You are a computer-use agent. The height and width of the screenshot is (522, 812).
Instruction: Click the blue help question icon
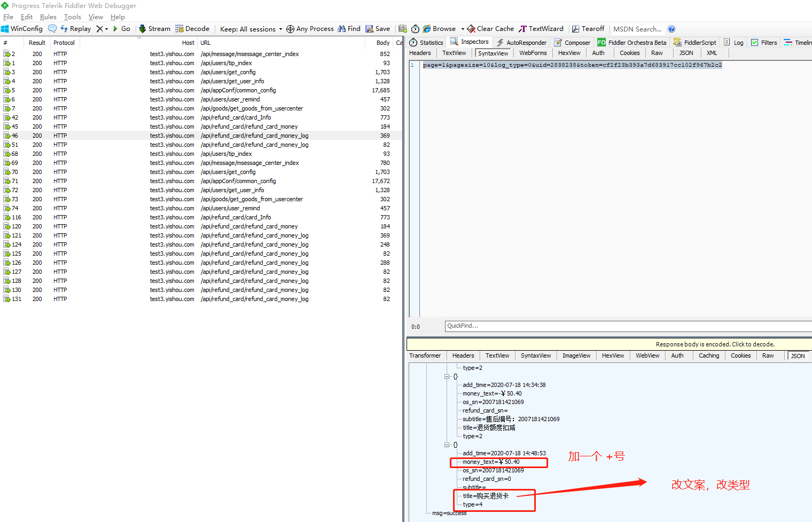(672, 29)
